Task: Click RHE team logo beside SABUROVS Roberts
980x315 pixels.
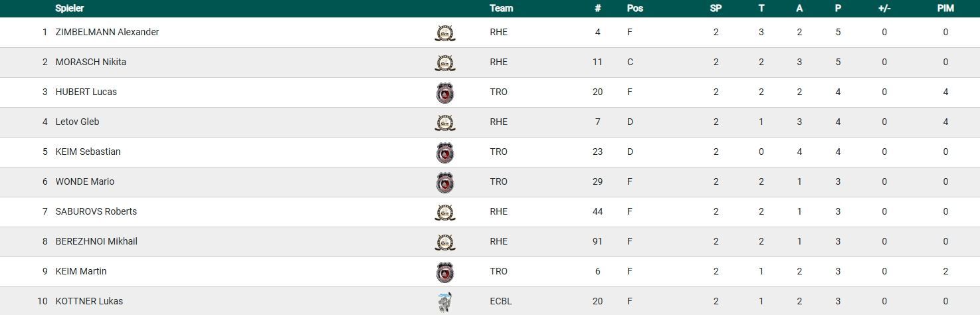Action: pyautogui.click(x=444, y=212)
